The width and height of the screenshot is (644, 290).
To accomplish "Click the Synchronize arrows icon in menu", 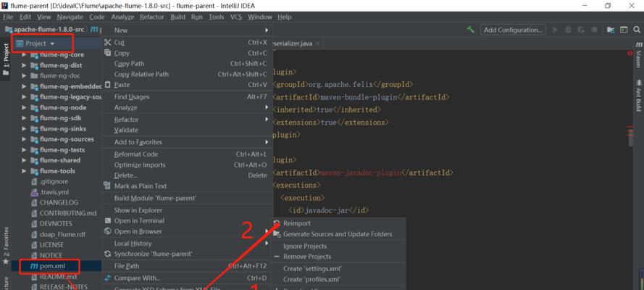I will 108,254.
